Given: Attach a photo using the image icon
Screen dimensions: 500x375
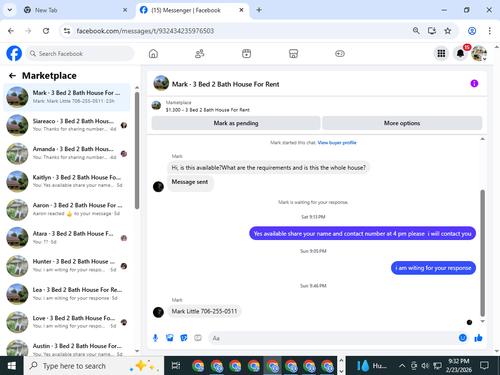Looking at the screenshot, I should click(x=170, y=338).
